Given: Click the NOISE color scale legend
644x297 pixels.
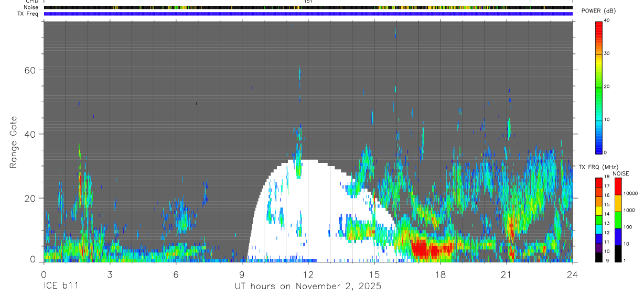Looking at the screenshot, I should point(618,219).
